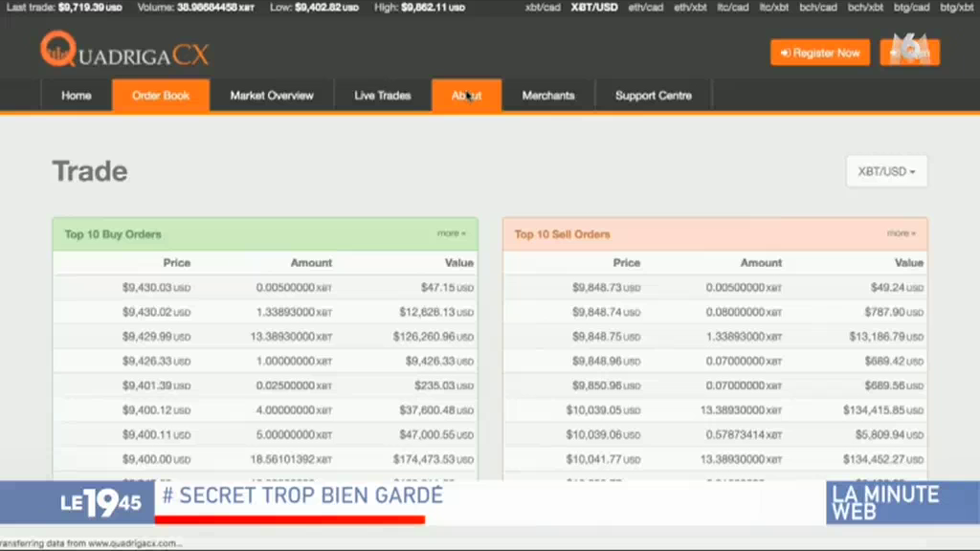
Task: Click the Top 10 Sell Orders header
Action: coord(562,234)
